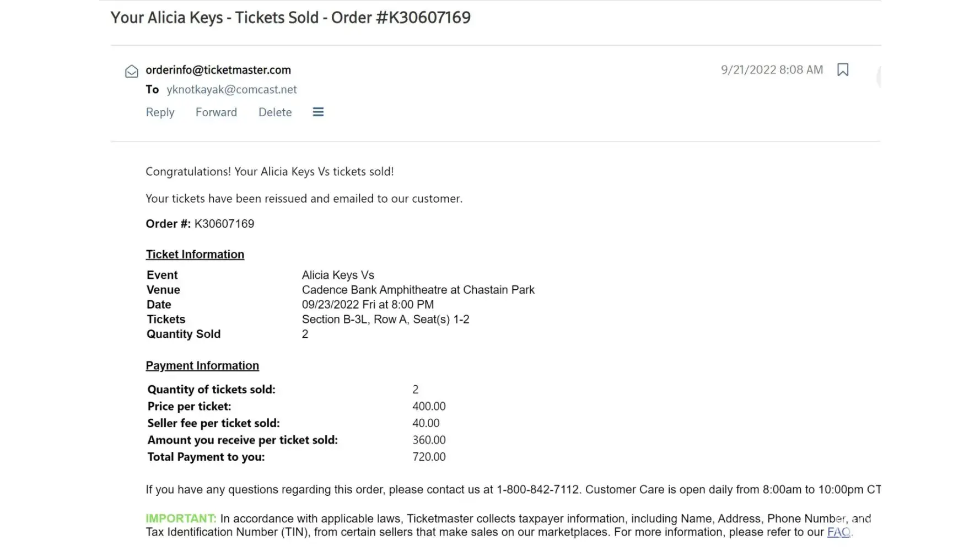
Task: Click the Payment Information heading
Action: click(x=202, y=366)
